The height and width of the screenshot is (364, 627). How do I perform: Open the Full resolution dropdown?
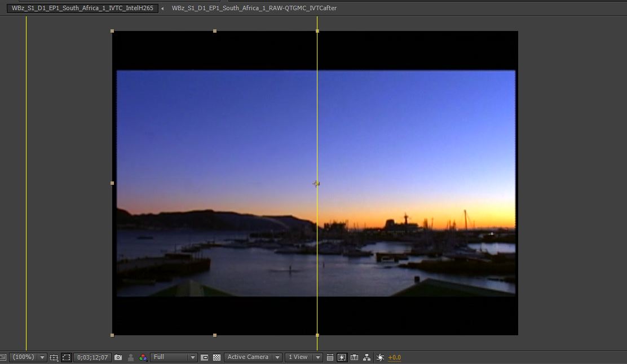174,357
